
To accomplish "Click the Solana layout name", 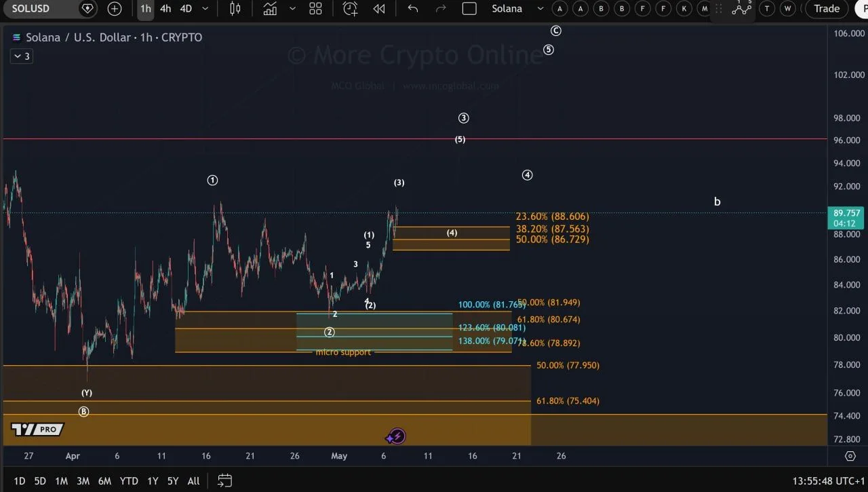I will click(507, 9).
